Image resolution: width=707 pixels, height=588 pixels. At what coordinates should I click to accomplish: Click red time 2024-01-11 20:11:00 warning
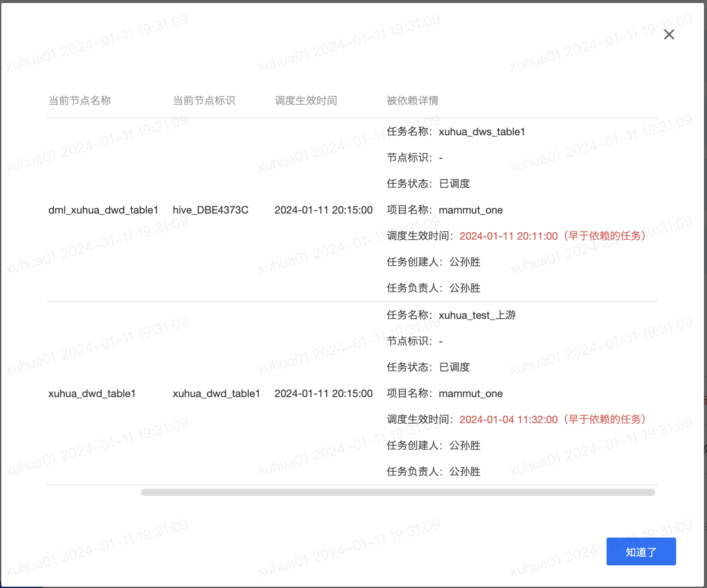[x=553, y=236]
